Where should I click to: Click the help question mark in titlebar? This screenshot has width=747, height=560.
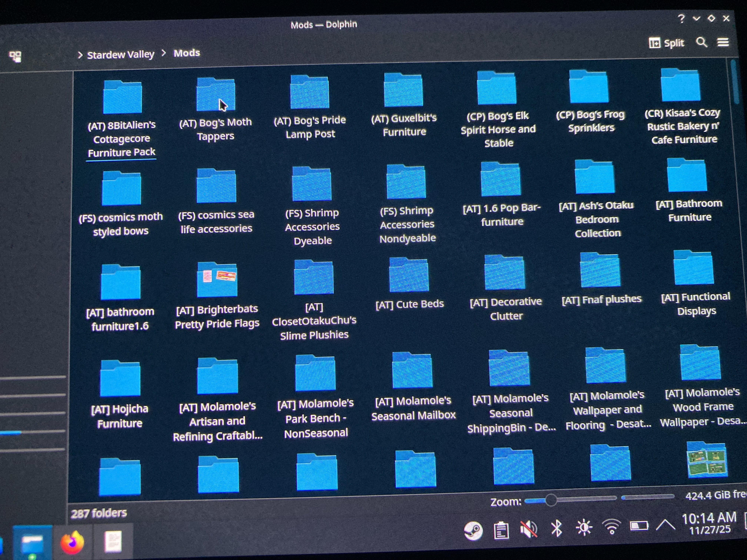[x=681, y=18]
